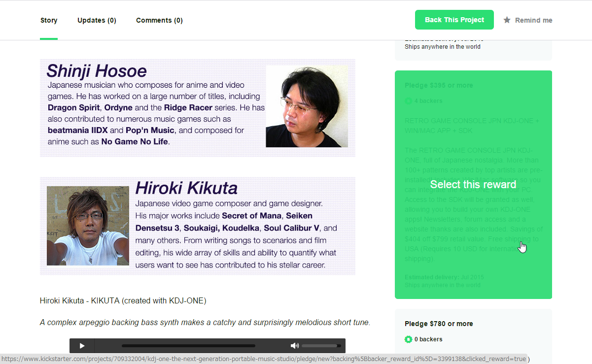
Task: Click 'Hiroki Kikuta - KIKUTA (created with KDJ-ONE)' caption
Action: click(x=123, y=300)
